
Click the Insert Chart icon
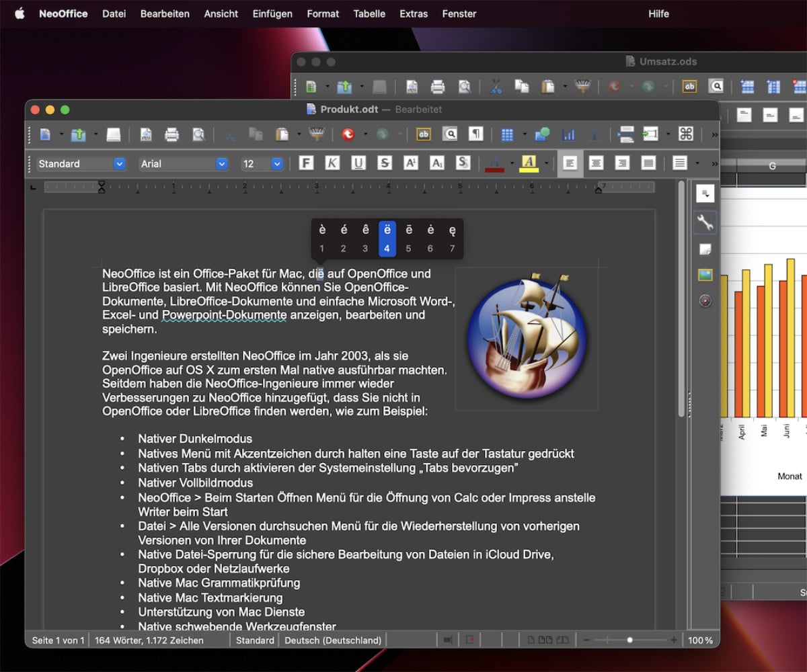point(569,134)
